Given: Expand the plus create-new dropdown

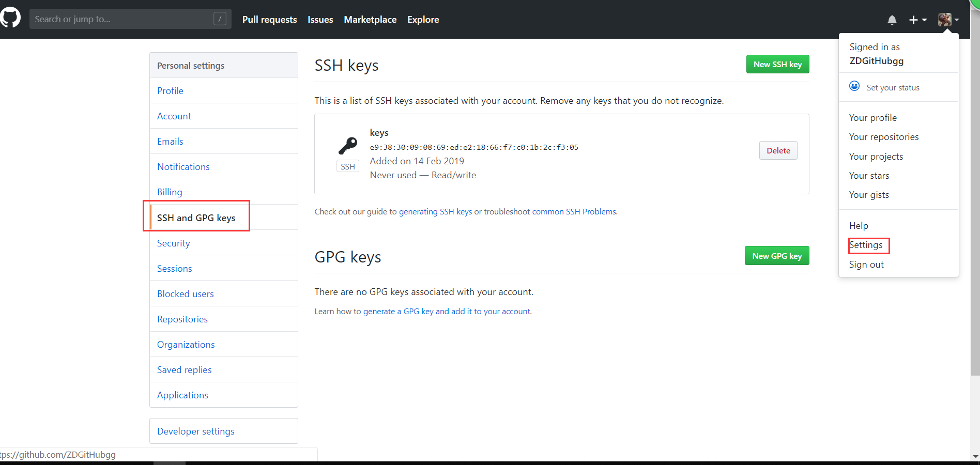Looking at the screenshot, I should 918,20.
